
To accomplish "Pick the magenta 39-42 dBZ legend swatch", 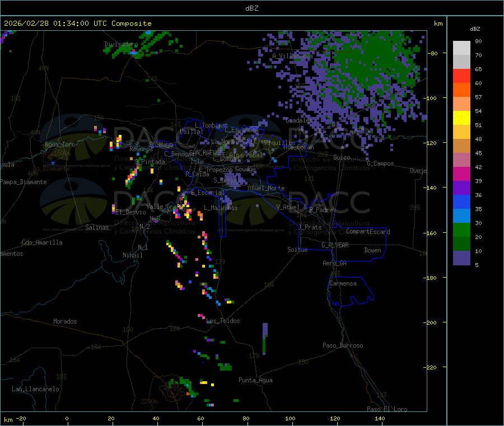I will click(461, 174).
